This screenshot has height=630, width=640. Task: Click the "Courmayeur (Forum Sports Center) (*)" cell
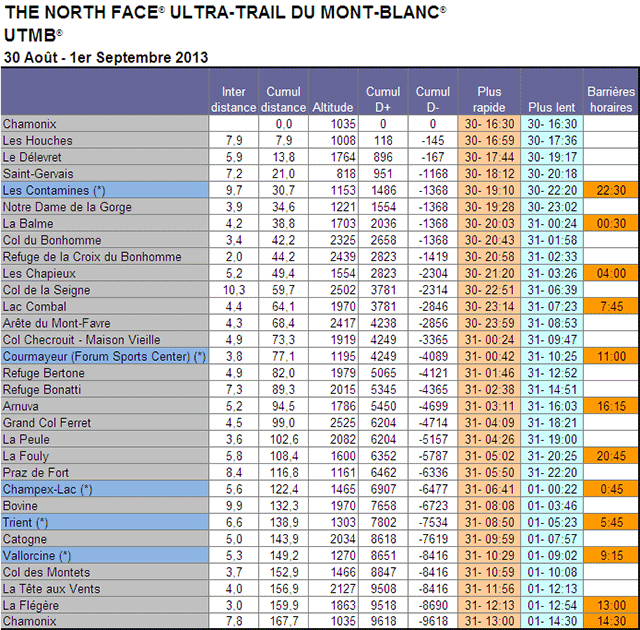pos(105,356)
